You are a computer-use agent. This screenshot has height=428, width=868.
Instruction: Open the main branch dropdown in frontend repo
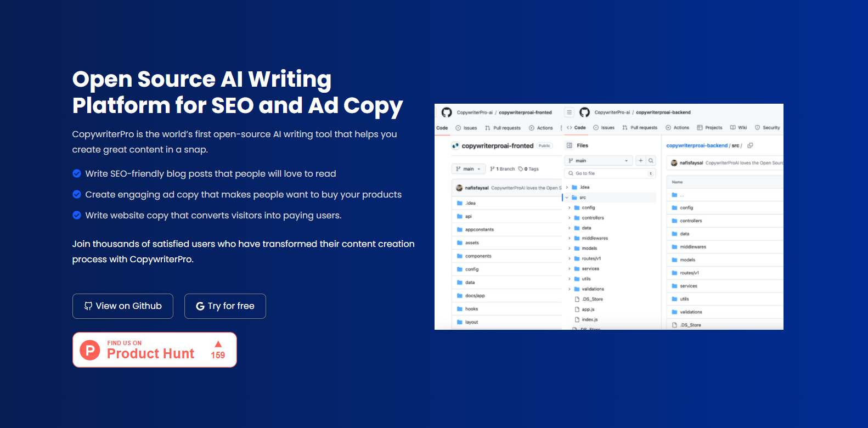468,169
